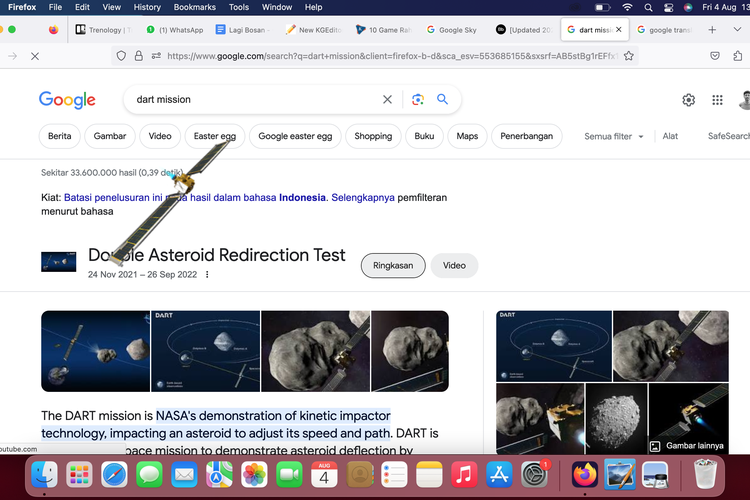The width and height of the screenshot is (750, 500).
Task: Stop page loading in Firefox toolbar
Action: click(34, 56)
